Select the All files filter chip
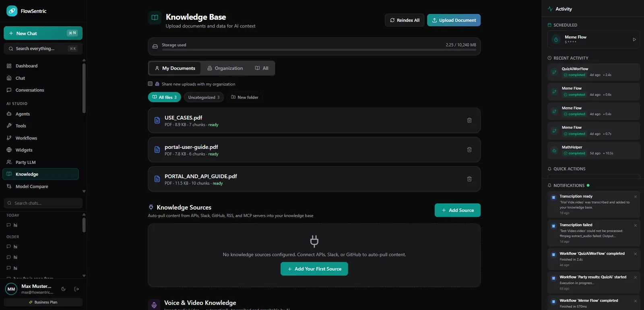 [165, 97]
